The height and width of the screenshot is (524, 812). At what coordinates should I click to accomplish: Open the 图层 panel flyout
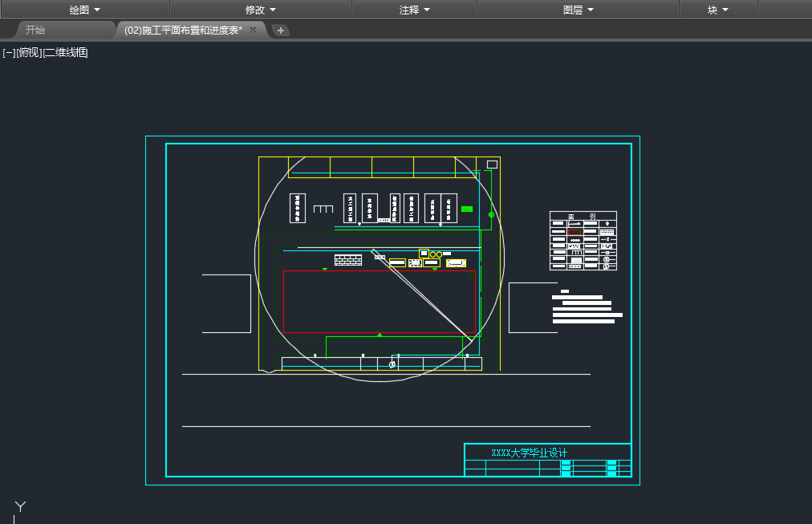coord(578,10)
